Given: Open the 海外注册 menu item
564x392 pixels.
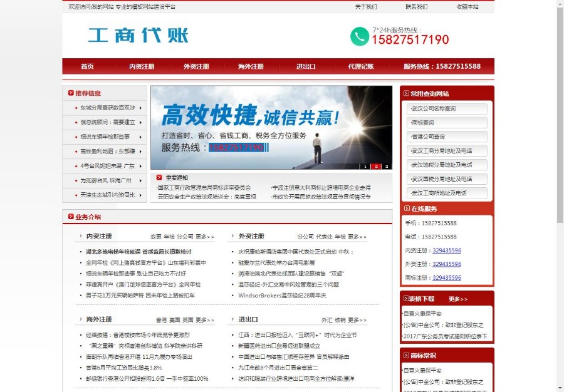Looking at the screenshot, I should [x=252, y=66].
